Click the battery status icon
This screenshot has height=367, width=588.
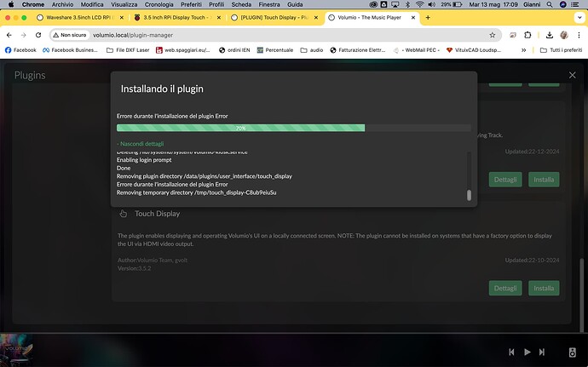[457, 4]
